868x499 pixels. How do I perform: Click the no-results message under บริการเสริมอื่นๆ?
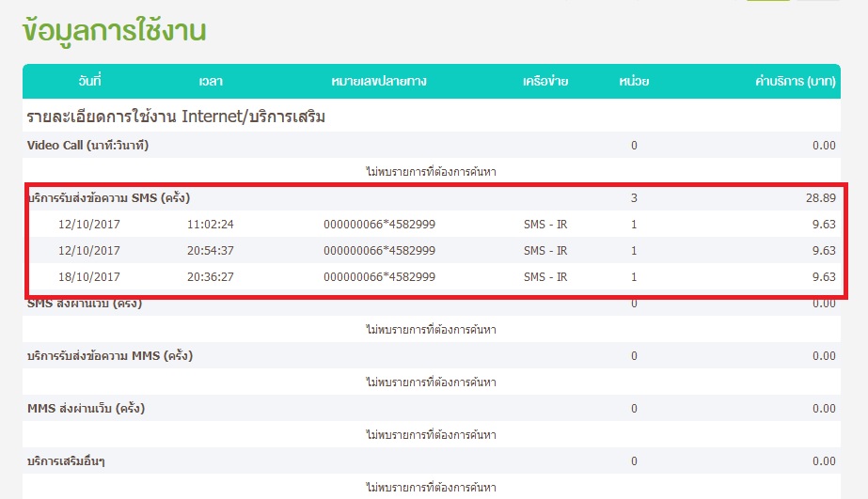click(x=431, y=487)
